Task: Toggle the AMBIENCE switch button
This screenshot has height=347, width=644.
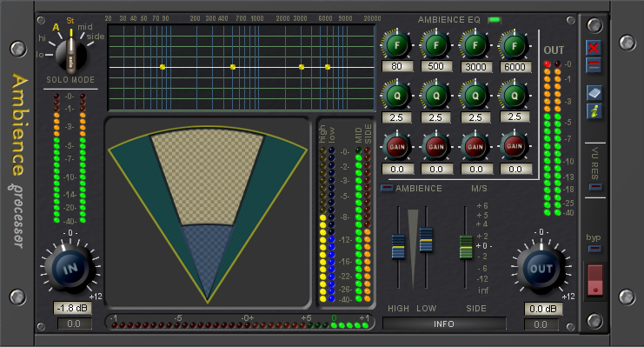Action: (387, 189)
